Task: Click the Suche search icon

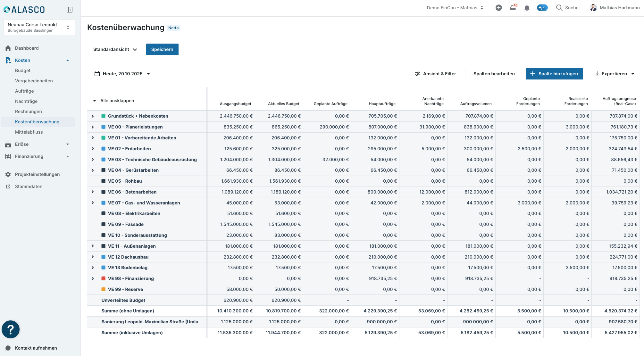Action: (559, 8)
